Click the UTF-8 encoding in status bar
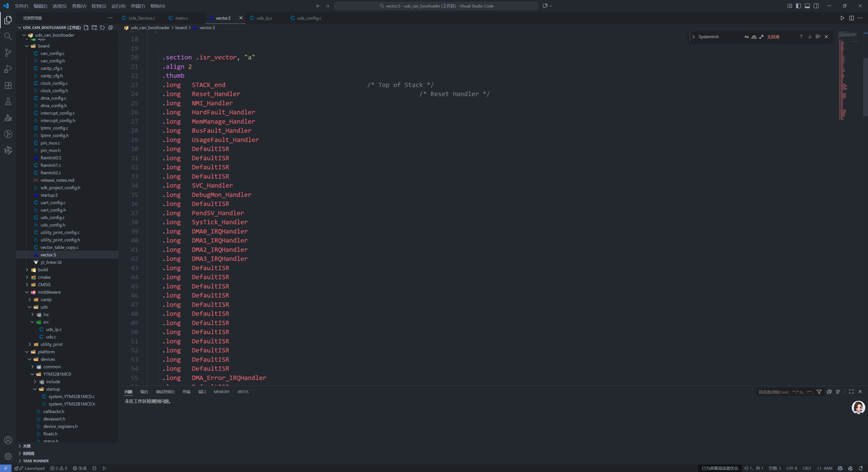The height and width of the screenshot is (472, 868). [x=791, y=468]
